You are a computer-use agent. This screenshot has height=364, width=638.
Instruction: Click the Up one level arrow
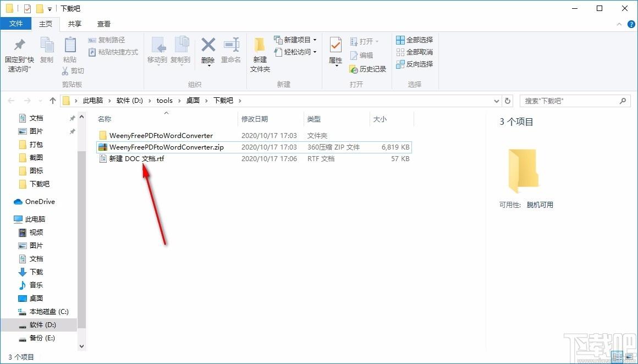[x=52, y=101]
